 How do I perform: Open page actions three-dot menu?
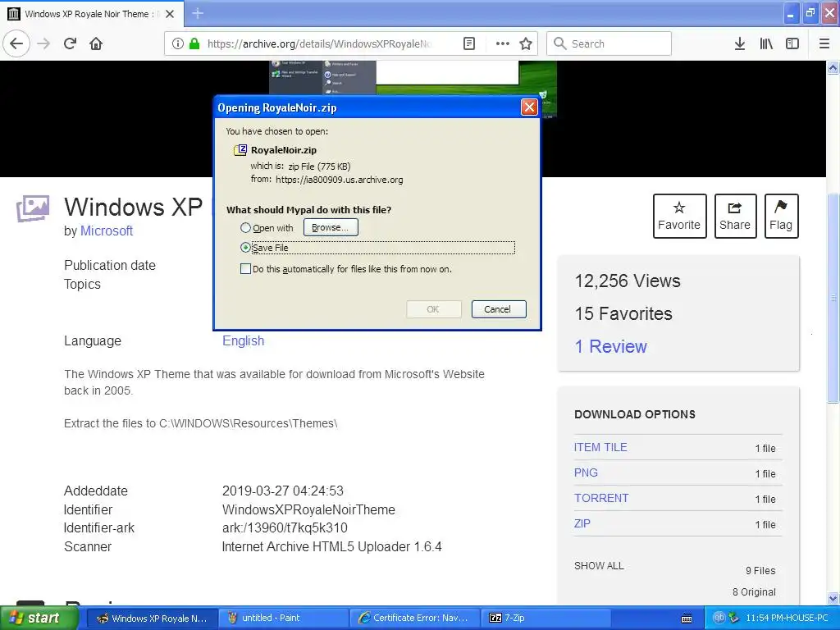tap(503, 43)
